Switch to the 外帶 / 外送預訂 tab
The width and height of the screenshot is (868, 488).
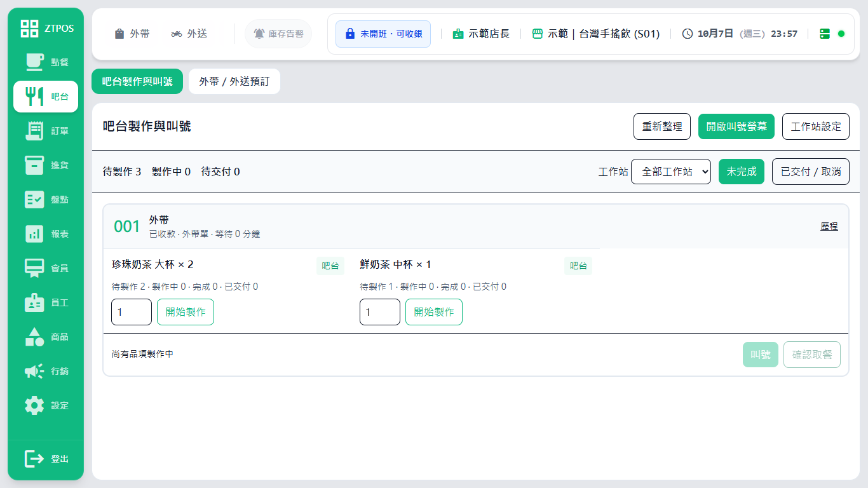click(x=234, y=81)
